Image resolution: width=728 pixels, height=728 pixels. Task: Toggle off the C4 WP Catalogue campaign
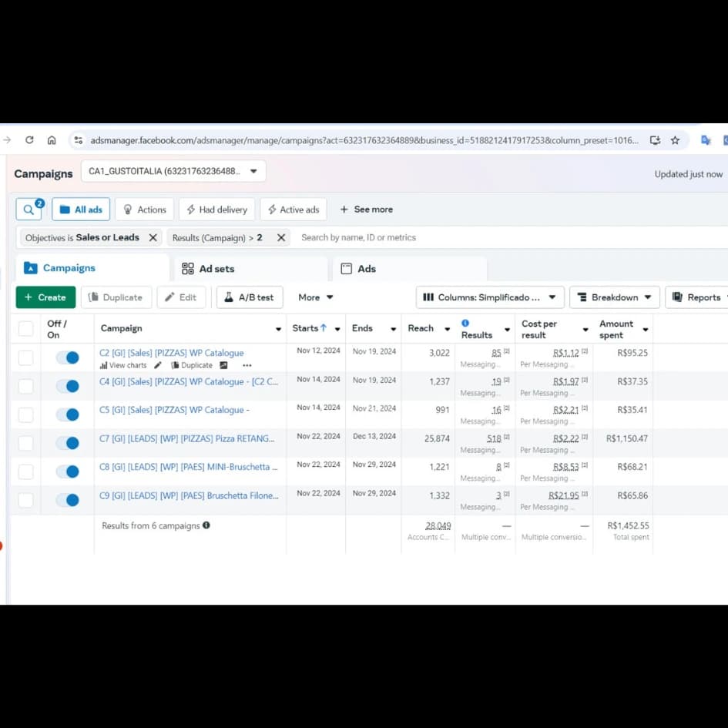coord(68,386)
